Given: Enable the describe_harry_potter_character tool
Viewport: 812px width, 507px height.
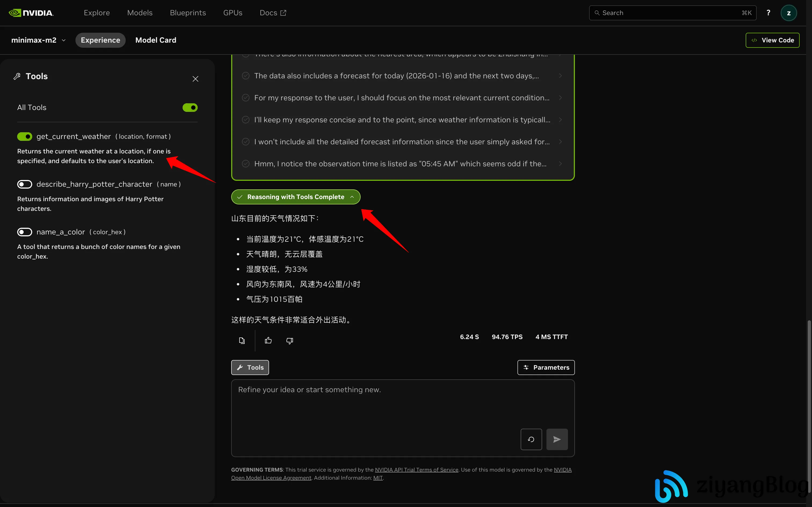Looking at the screenshot, I should tap(24, 184).
